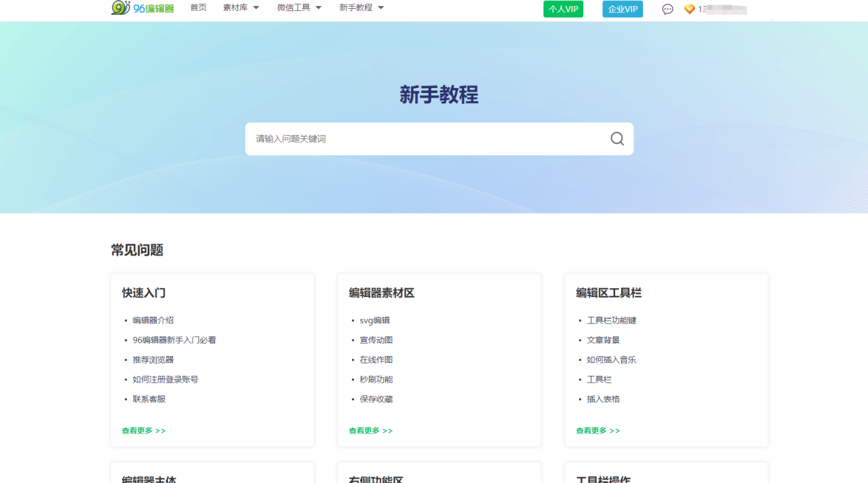The width and height of the screenshot is (868, 483).
Task: Open the 新手教程 dropdown menu
Action: (x=361, y=8)
